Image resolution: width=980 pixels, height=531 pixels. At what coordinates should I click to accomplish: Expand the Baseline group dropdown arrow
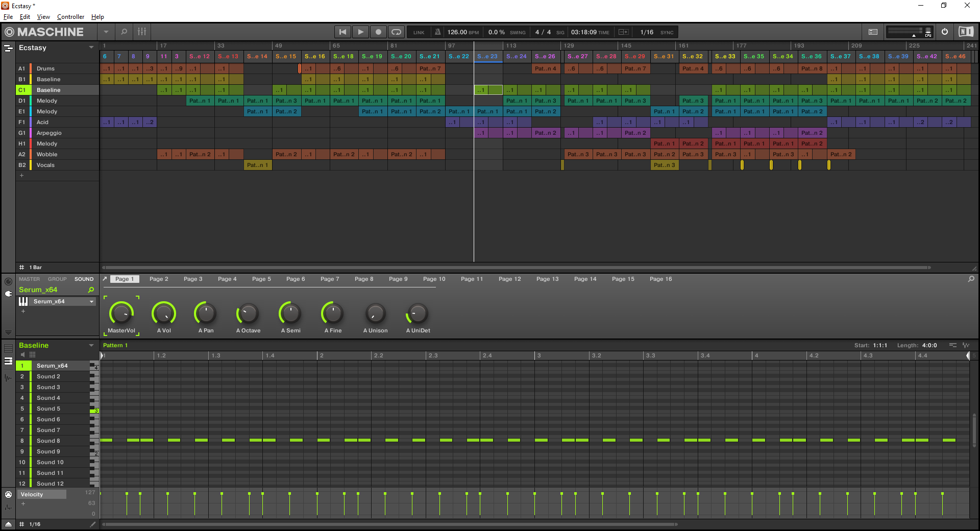click(x=91, y=346)
